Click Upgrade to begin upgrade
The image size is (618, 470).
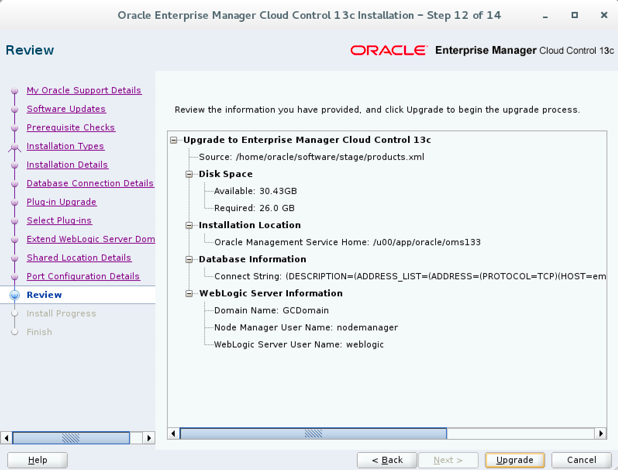[515, 460]
